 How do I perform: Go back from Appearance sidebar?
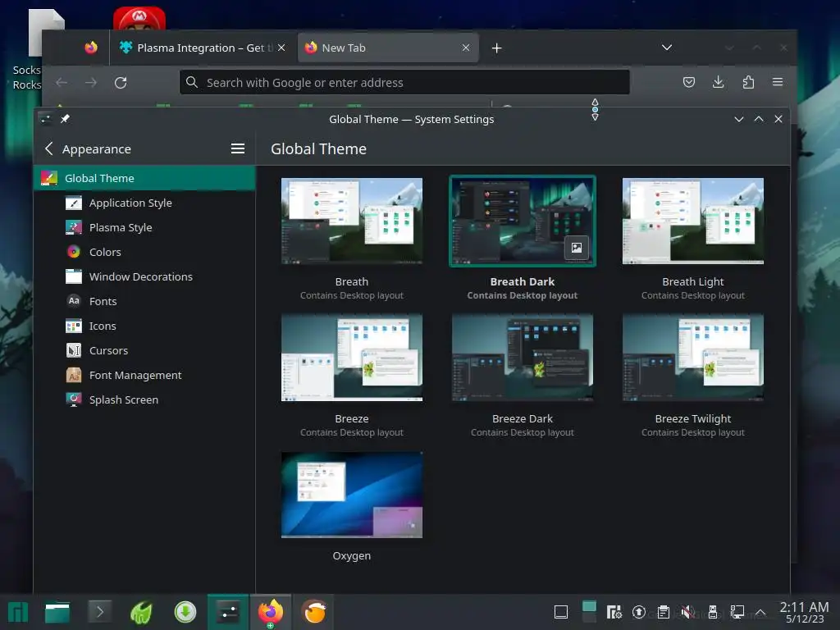click(x=48, y=148)
